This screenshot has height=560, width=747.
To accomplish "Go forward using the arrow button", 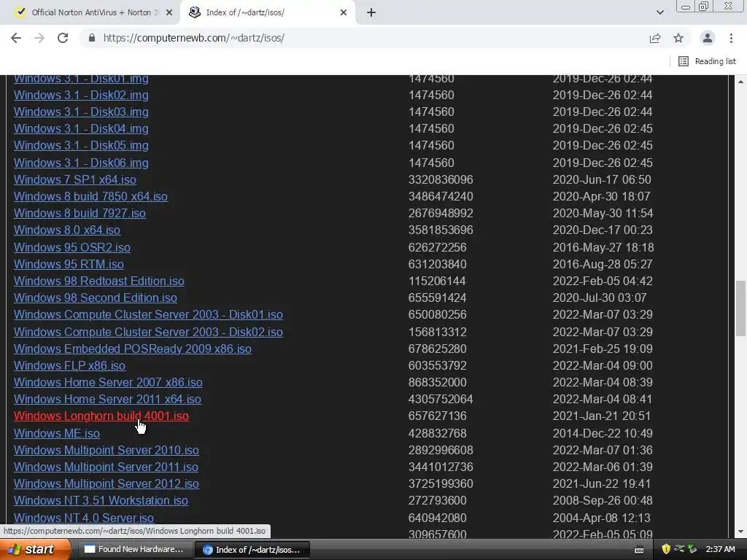I will click(39, 38).
